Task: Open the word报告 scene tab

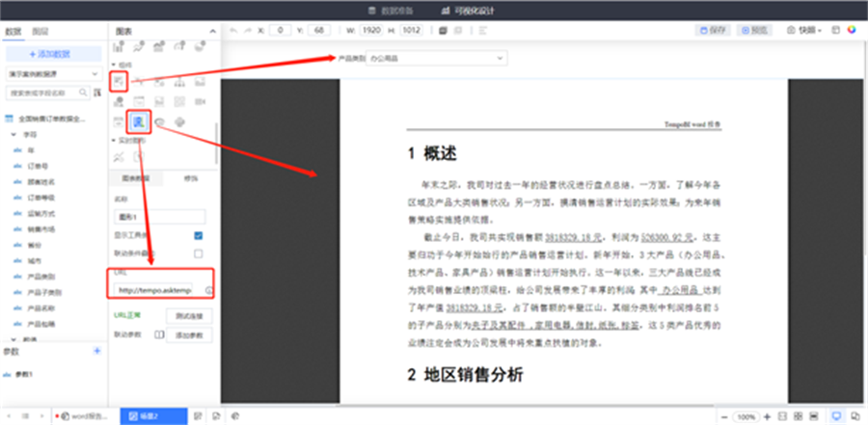Action: pyautogui.click(x=87, y=416)
